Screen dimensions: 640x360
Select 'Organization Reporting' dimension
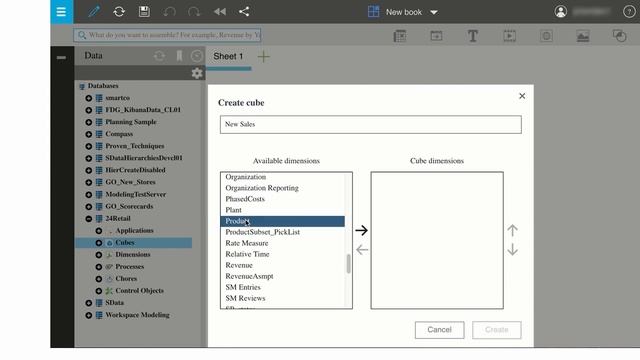pyautogui.click(x=262, y=188)
